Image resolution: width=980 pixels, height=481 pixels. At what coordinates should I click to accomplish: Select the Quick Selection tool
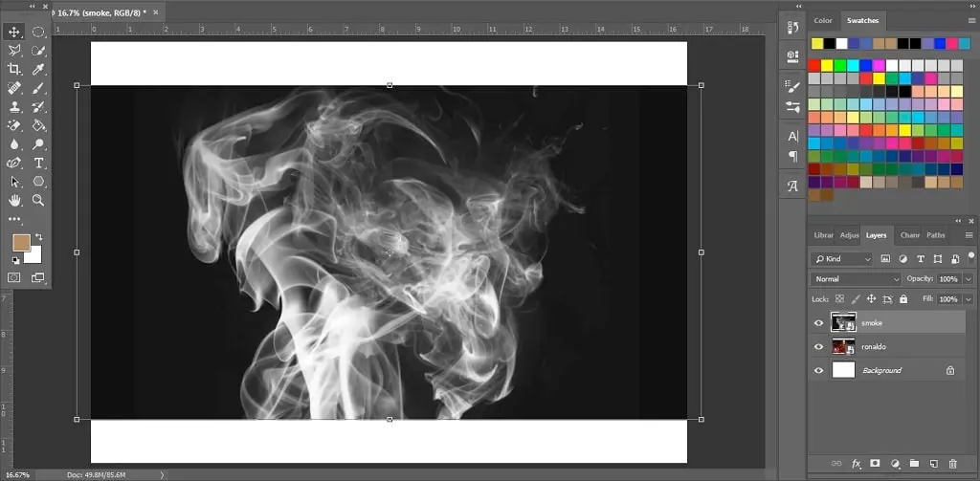click(x=38, y=51)
